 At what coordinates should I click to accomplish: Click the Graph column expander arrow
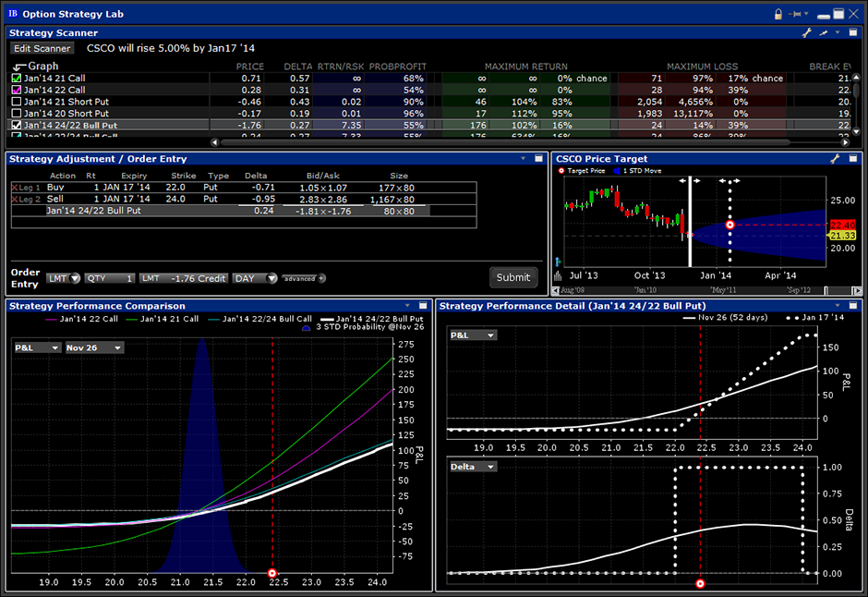[19, 67]
